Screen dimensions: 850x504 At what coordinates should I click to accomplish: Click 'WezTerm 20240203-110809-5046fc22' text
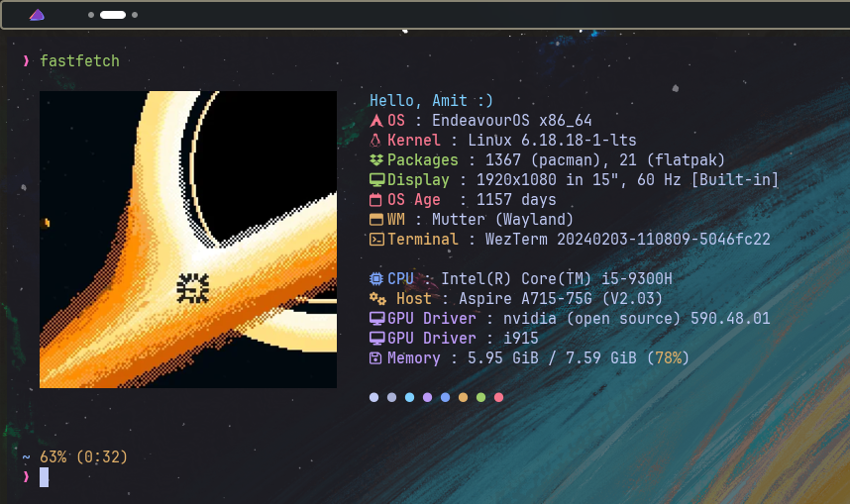[628, 239]
